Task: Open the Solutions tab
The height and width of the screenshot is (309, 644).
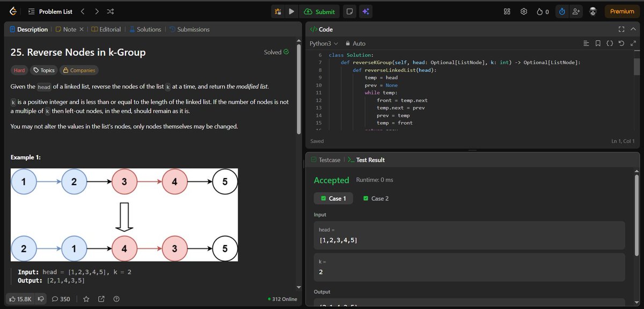Action: coord(145,30)
